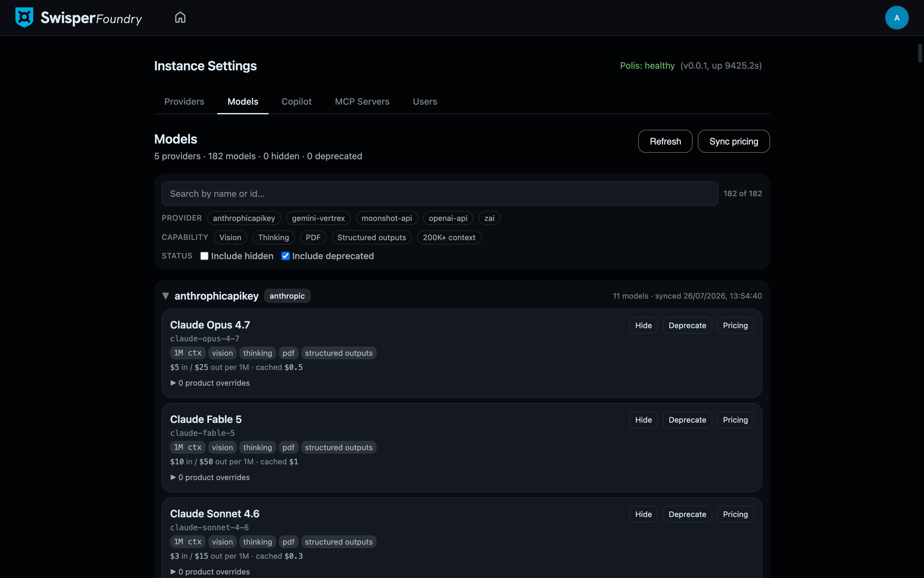Switch to the Users tab

pos(424,102)
